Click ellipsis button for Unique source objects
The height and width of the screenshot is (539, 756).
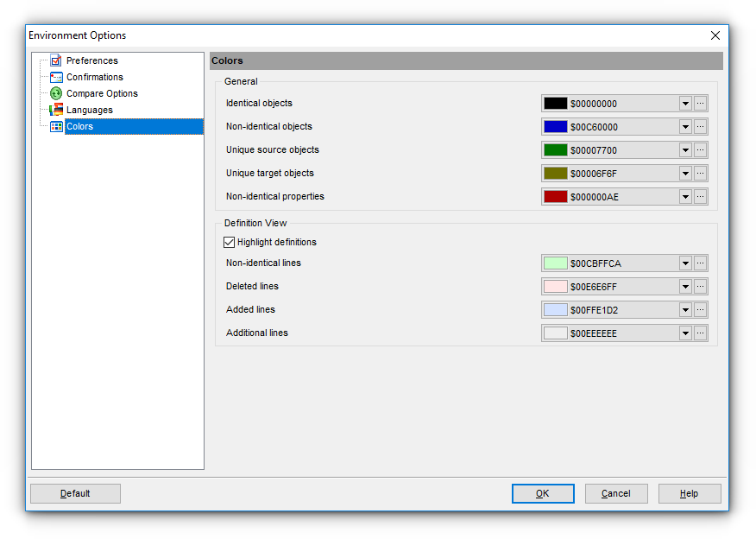pos(701,150)
